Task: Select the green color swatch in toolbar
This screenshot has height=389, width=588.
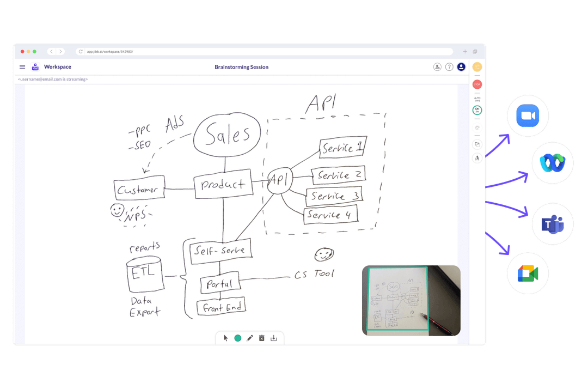Action: 237,338
